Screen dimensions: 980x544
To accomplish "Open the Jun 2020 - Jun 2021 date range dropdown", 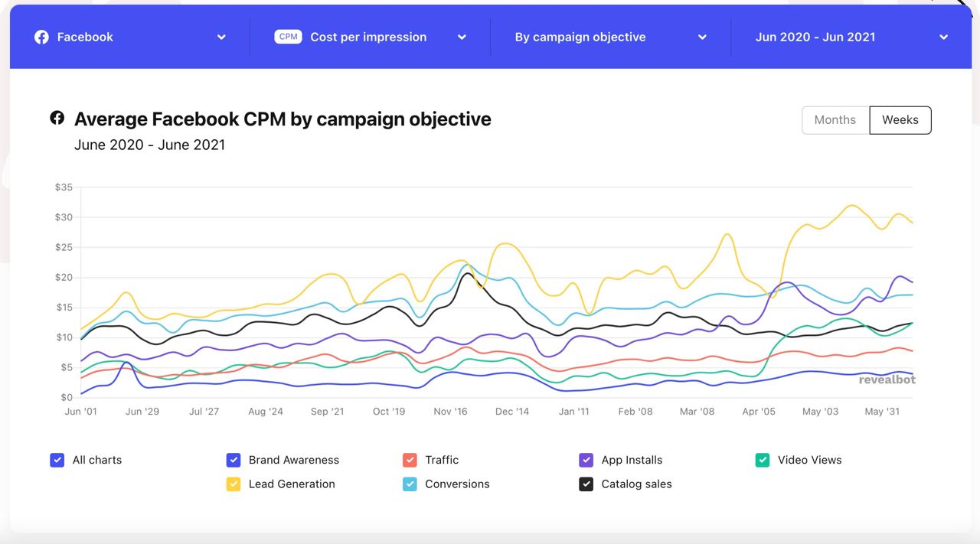I will [943, 37].
